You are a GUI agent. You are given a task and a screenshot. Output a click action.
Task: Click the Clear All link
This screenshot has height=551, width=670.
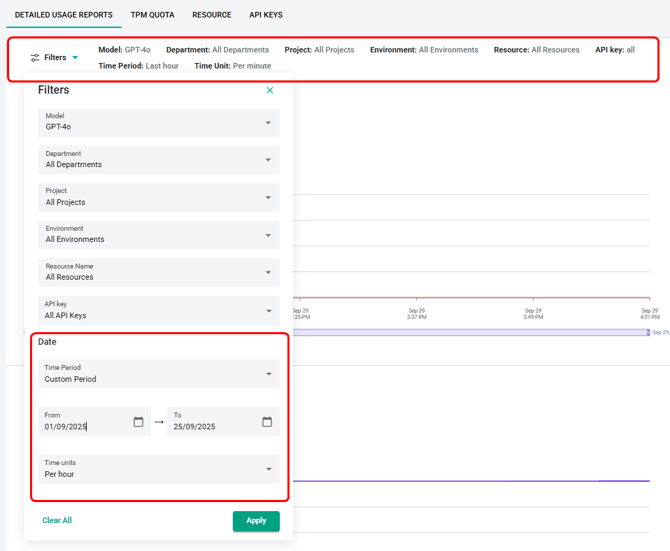tap(57, 521)
